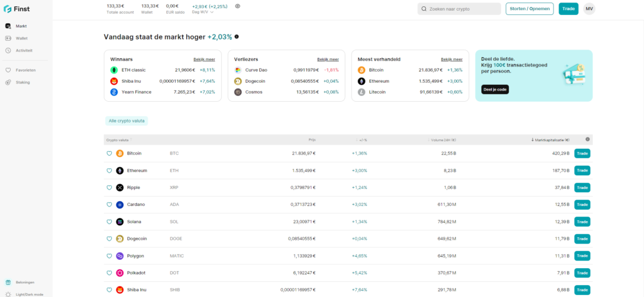Select the Alle crypto valuta filter chip
Image resolution: width=644 pixels, height=297 pixels.
coord(126,121)
